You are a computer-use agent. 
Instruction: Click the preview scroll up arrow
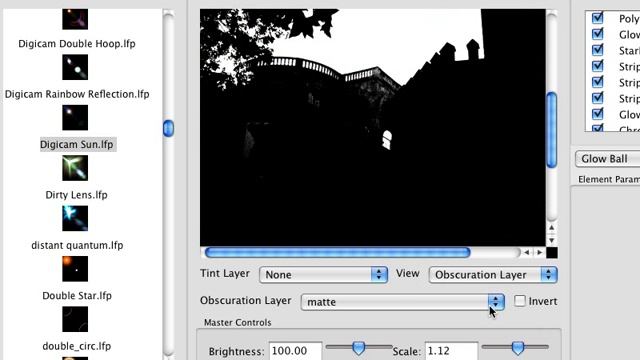pos(551,228)
